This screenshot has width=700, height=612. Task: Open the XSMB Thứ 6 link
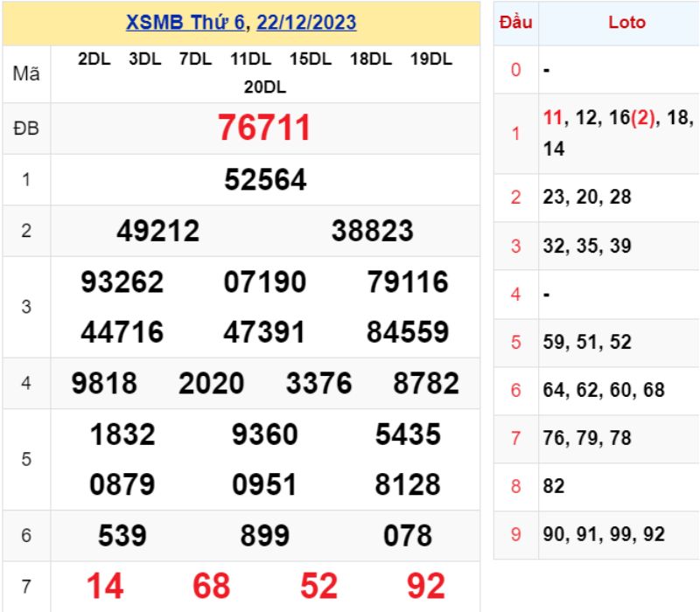click(x=185, y=23)
